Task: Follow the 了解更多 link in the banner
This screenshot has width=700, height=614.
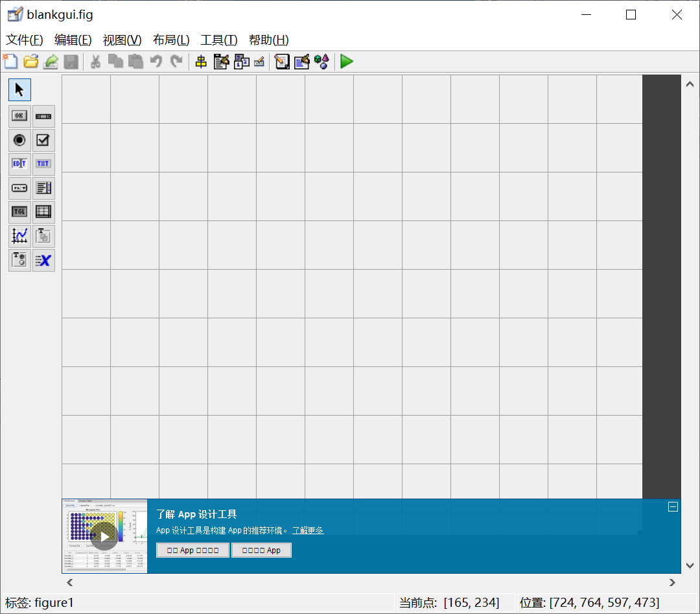Action: pyautogui.click(x=308, y=530)
